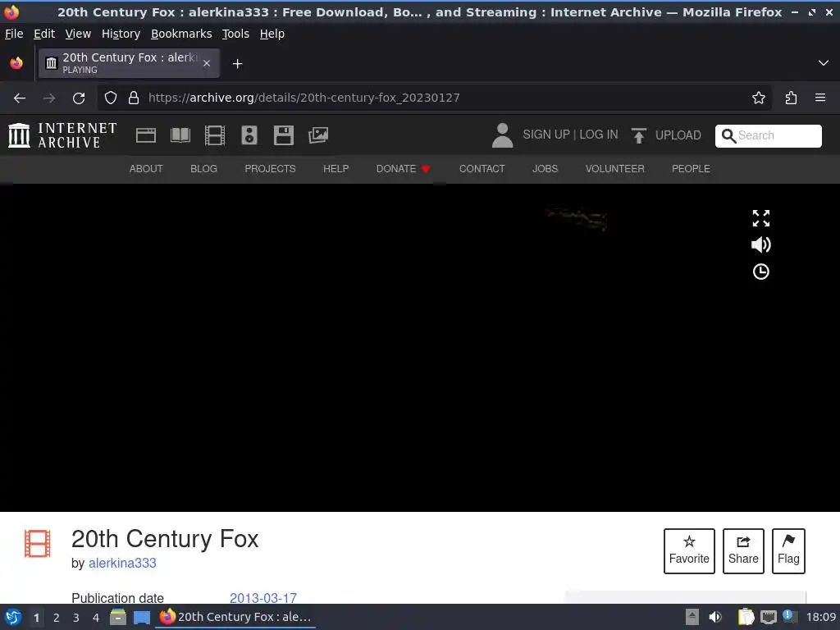Select the 20th Century Fox browser tab

129,63
